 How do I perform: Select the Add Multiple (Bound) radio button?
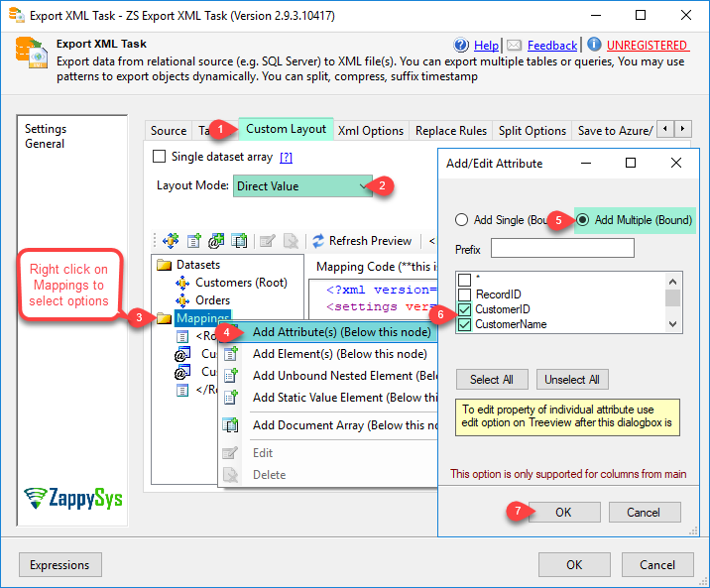point(583,220)
